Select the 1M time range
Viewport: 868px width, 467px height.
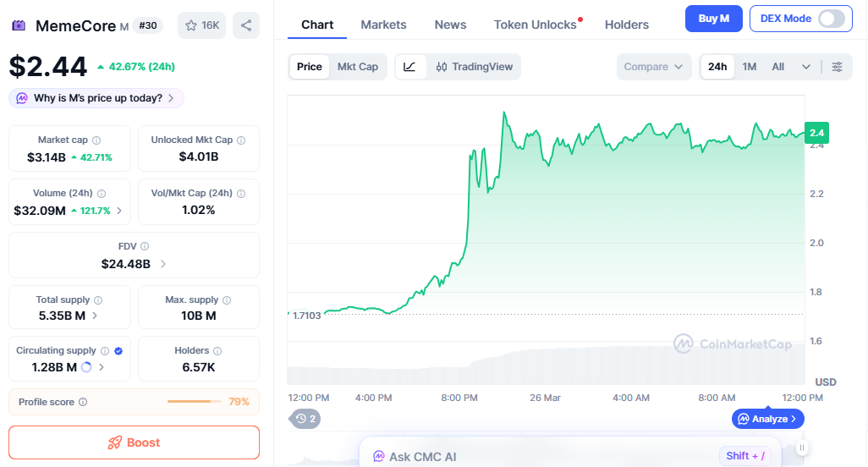[750, 67]
